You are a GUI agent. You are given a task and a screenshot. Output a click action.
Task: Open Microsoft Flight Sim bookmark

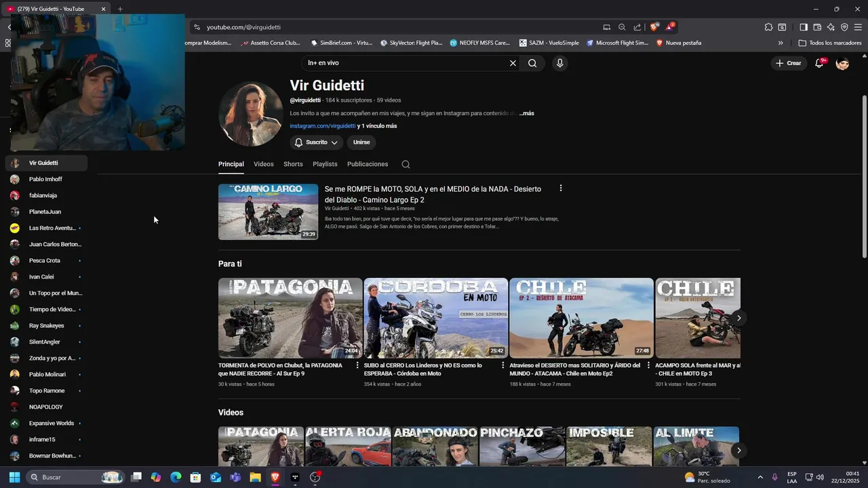pyautogui.click(x=617, y=43)
